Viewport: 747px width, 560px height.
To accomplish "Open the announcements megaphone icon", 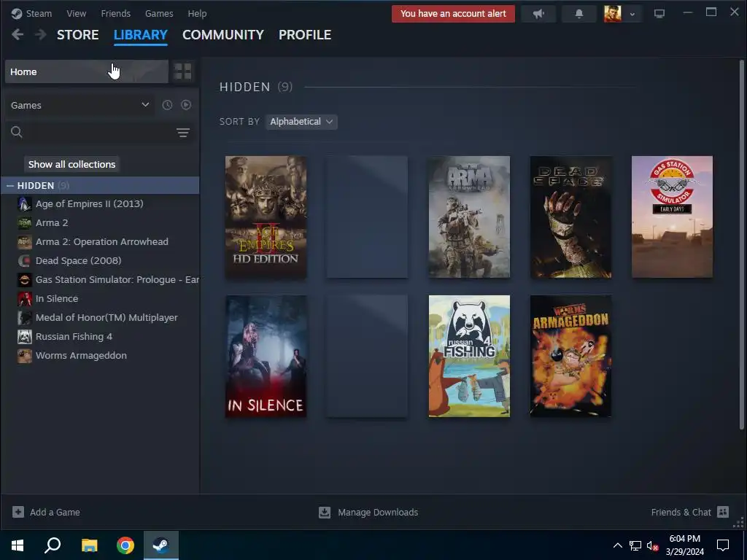I will pos(539,14).
